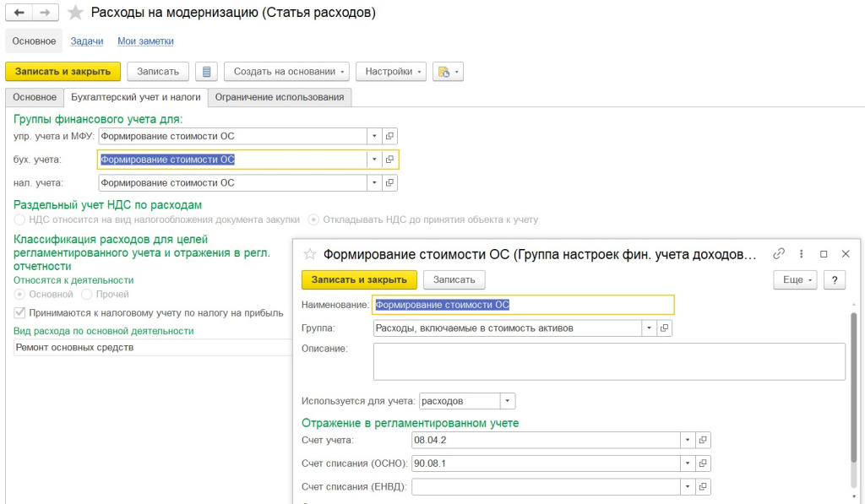Open the бух. учета group card
This screenshot has height=504, width=865.
tap(389, 160)
